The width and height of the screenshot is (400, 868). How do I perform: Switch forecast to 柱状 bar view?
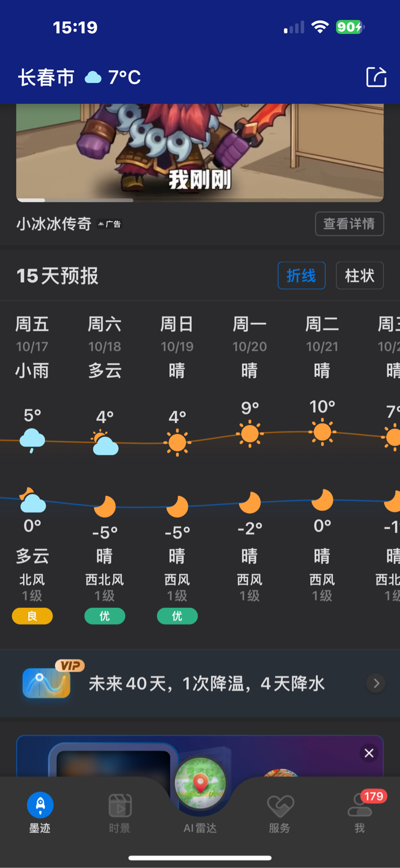(x=360, y=275)
